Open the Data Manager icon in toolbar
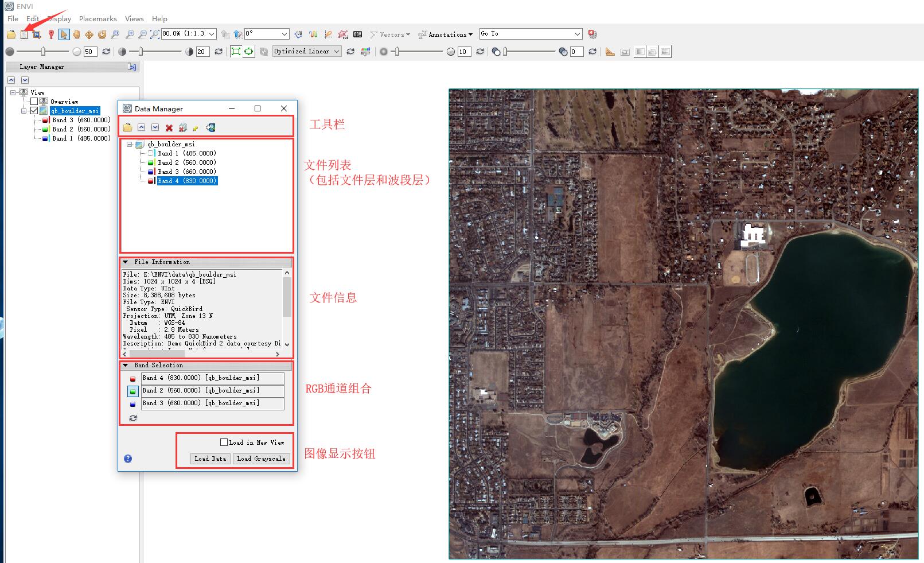Image resolution: width=924 pixels, height=563 pixels. [x=24, y=34]
